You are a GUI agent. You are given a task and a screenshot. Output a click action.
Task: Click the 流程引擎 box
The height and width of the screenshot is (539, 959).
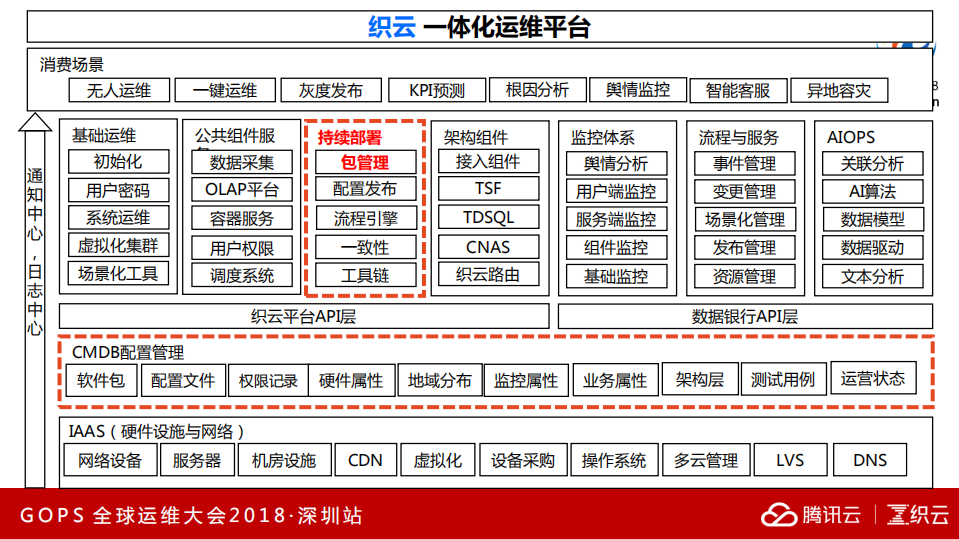click(x=365, y=218)
